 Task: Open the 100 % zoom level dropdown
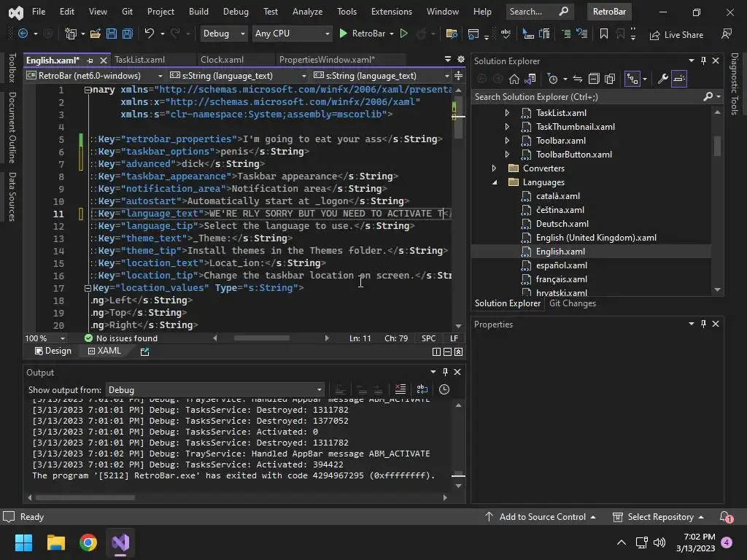(x=45, y=338)
